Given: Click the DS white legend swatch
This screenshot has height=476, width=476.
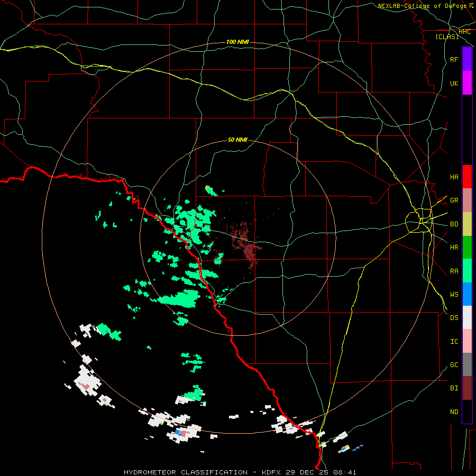Looking at the screenshot, I should point(467,317).
